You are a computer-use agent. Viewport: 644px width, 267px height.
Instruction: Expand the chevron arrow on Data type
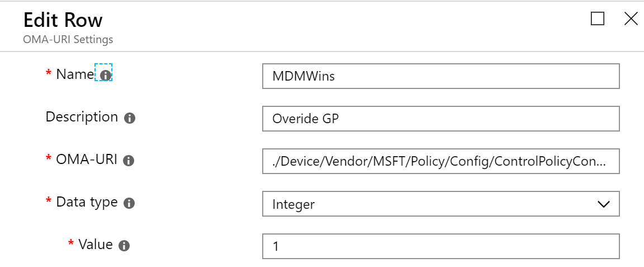[603, 204]
